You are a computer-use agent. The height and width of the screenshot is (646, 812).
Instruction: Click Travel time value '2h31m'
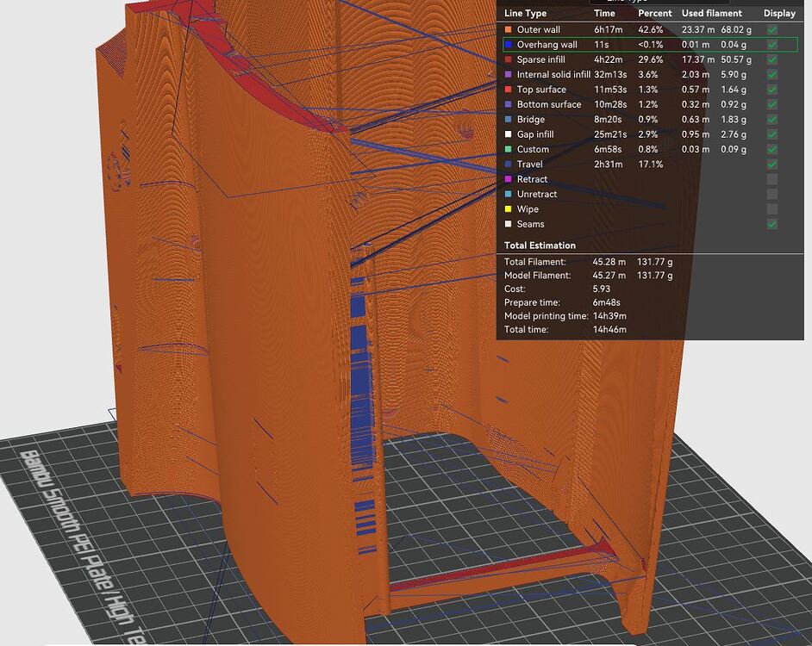(608, 165)
